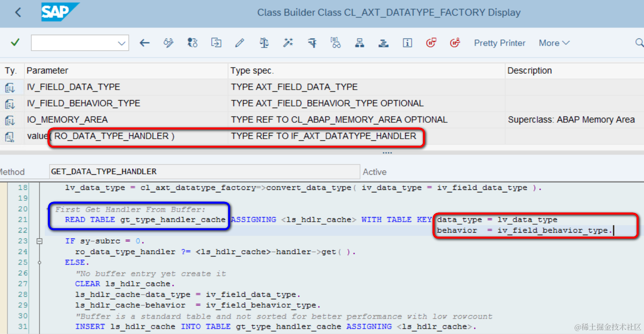The height and width of the screenshot is (334, 644).
Task: Click TYPE REF TO IF_AXT_DATATYPE_HANDLER cell
Action: point(367,136)
